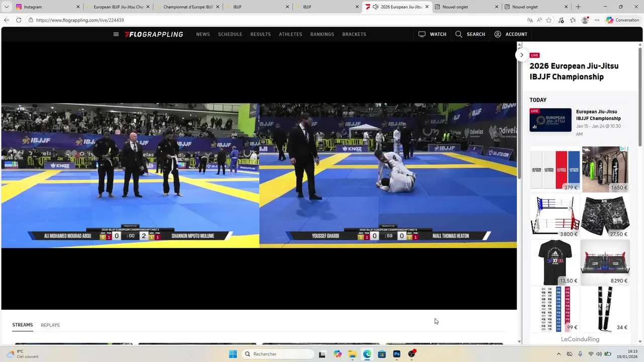Open the 8290 € ring ad
This screenshot has height=362, width=644.
[x=606, y=262]
